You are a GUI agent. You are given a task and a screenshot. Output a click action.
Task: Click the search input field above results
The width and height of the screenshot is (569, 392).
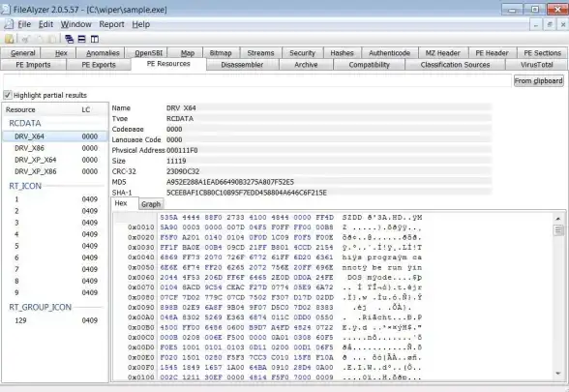257,80
